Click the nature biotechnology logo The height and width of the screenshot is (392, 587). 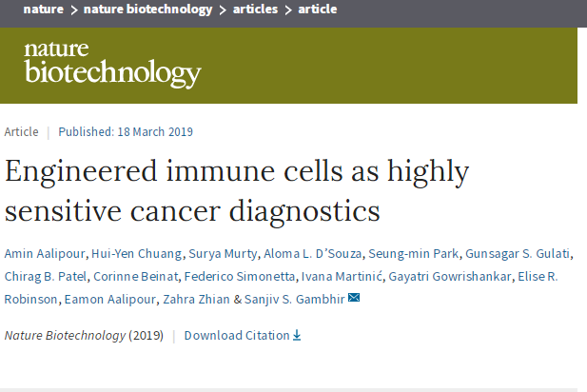[112, 65]
